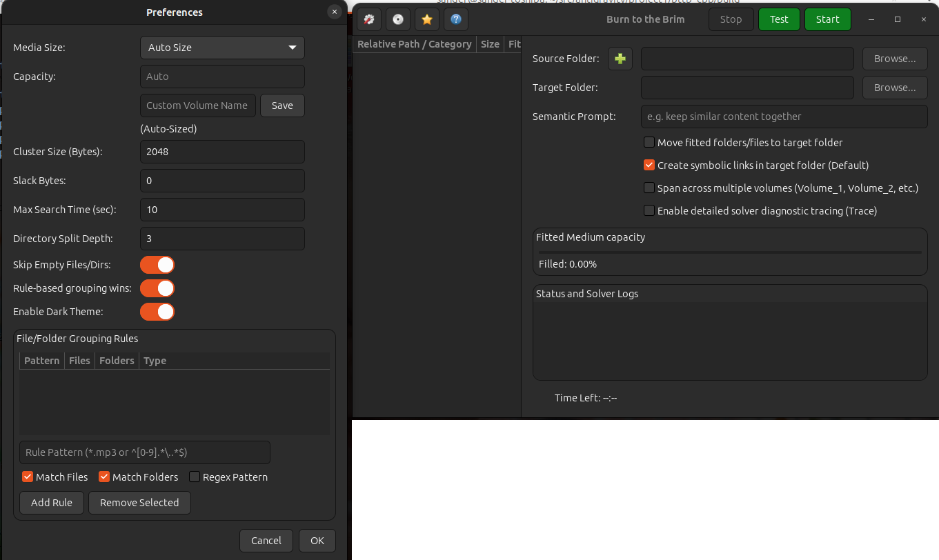Enable detailed solver diagnostic tracing checkbox
The image size is (939, 560).
[649, 210]
